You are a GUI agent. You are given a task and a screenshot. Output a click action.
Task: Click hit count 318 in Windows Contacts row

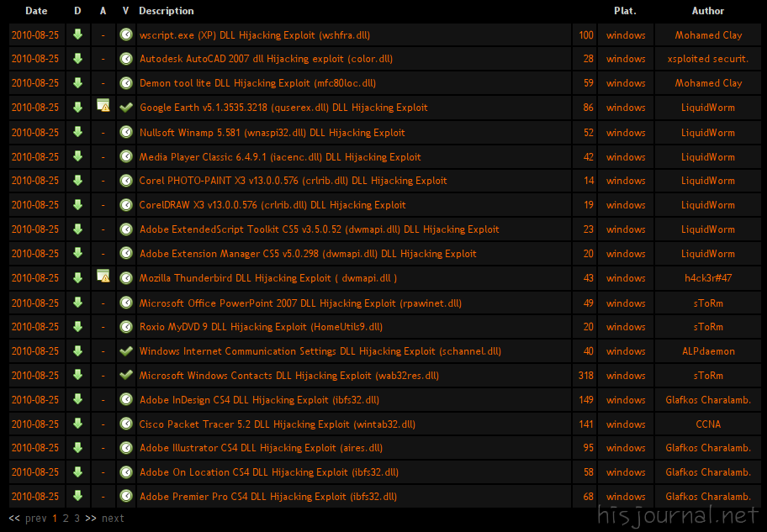[585, 376]
